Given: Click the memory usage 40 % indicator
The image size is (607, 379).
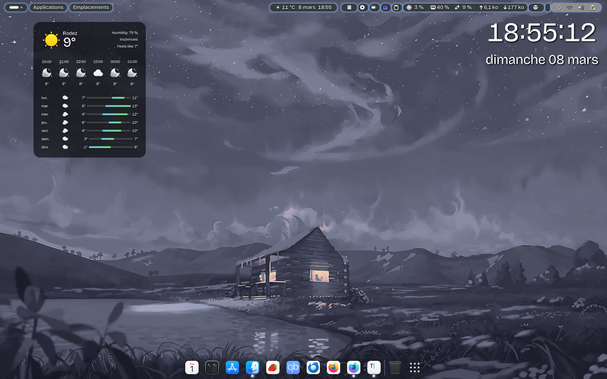Looking at the screenshot, I should pos(440,7).
